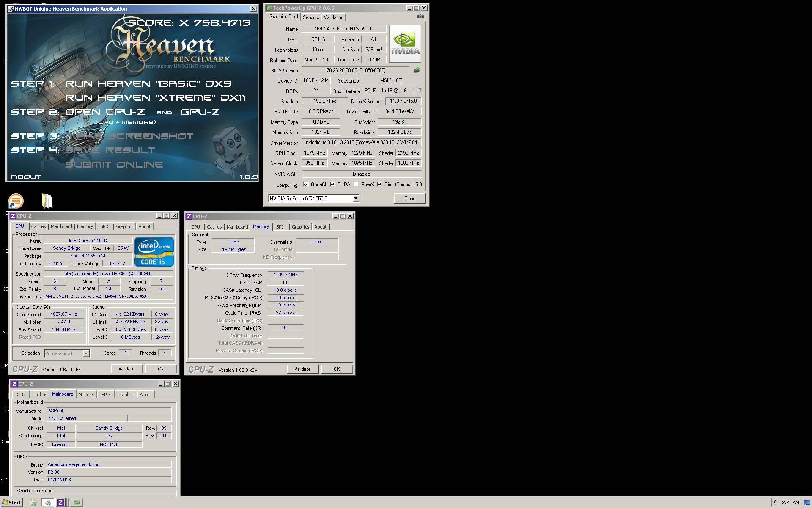Click Core Voltage value 1.464 V
The image size is (812, 508).
[117, 263]
